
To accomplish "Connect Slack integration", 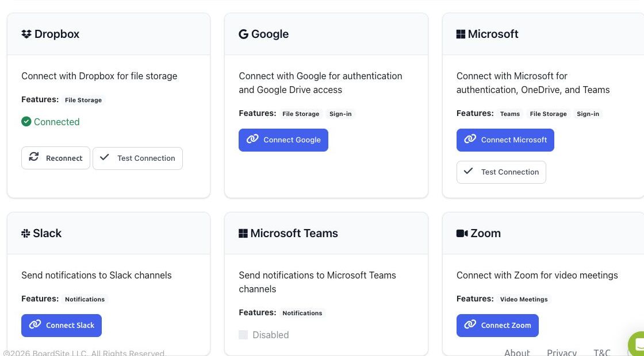I will 62,325.
